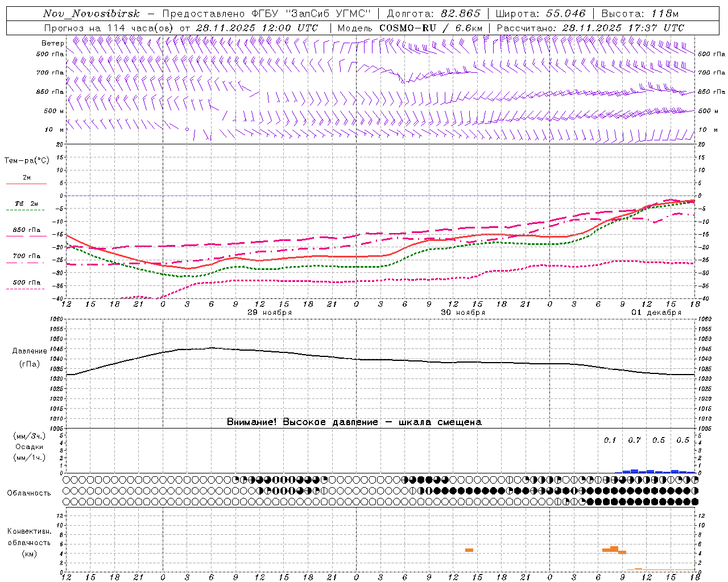The width and height of the screenshot is (728, 582).
Task: Click the Td 2м dew point legend entry
Action: pos(27,203)
